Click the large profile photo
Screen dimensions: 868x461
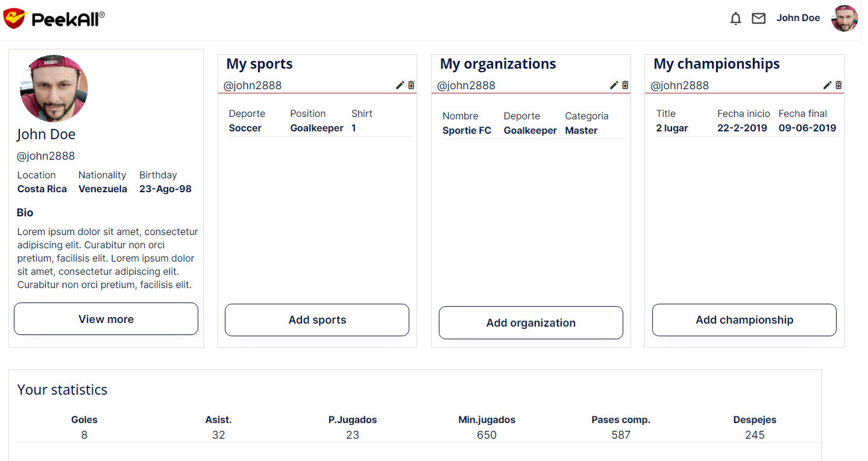click(54, 89)
